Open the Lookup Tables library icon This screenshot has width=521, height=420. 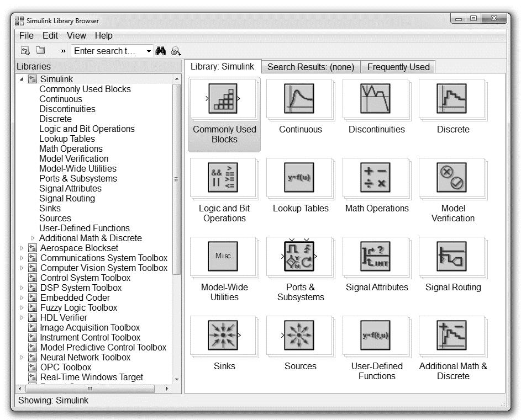tap(299, 177)
